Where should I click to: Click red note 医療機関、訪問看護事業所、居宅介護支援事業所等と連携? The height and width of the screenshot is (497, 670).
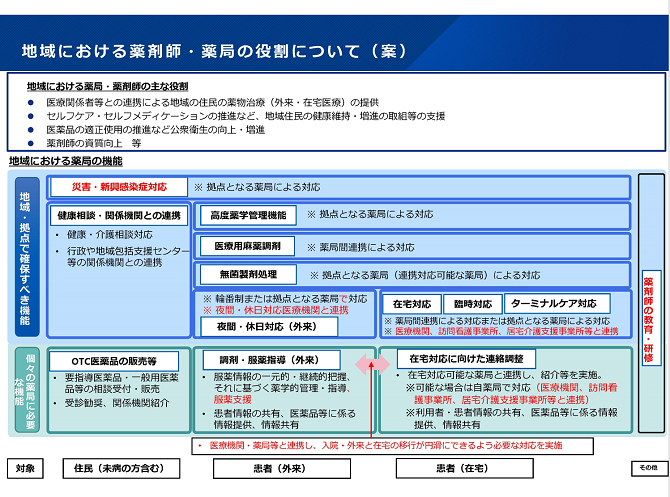tap(501, 331)
